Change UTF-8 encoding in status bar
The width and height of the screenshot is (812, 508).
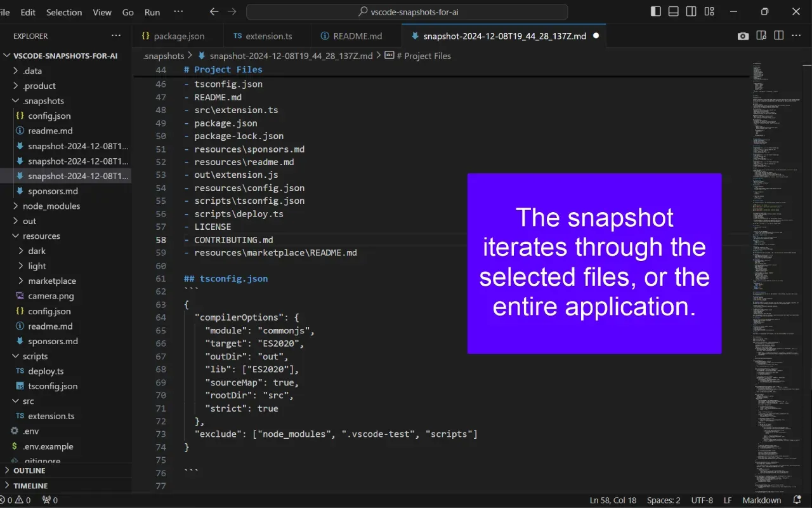(x=702, y=500)
